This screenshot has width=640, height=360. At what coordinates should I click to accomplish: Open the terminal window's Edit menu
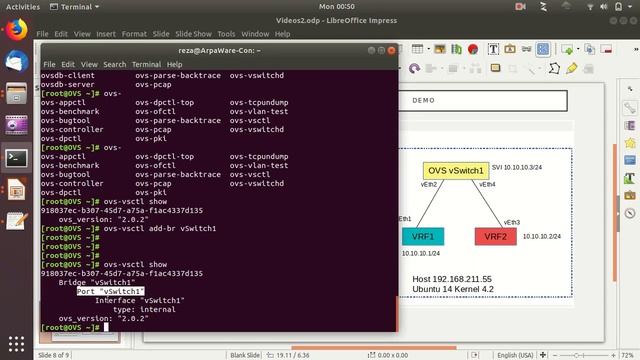[x=68, y=64]
